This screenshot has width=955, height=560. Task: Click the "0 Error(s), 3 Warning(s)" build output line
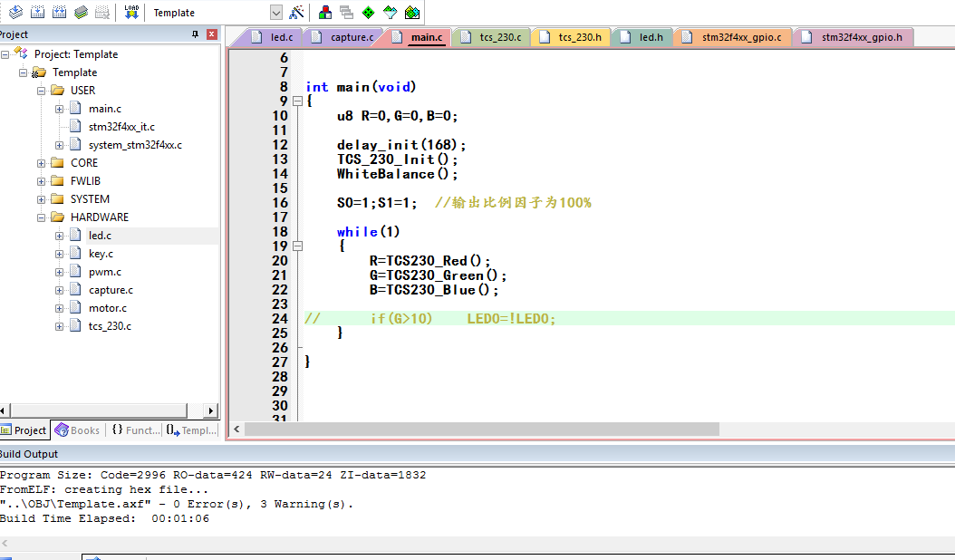pos(177,504)
